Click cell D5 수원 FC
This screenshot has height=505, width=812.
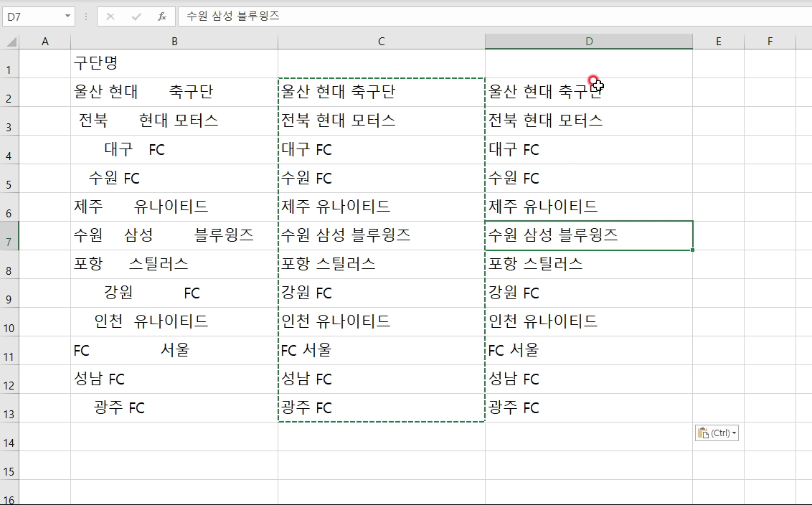pos(589,179)
